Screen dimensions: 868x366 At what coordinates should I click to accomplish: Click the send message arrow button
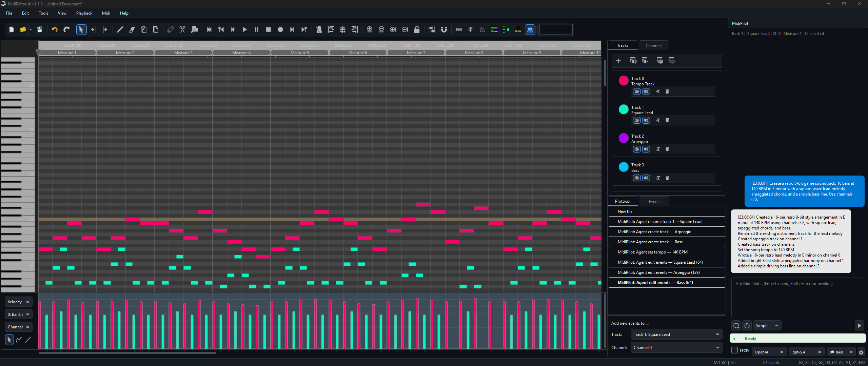pos(859,326)
